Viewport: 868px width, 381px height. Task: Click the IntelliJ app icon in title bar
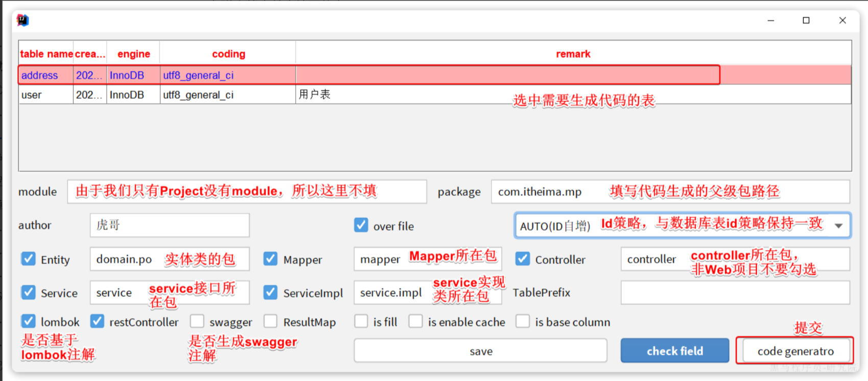pos(23,20)
